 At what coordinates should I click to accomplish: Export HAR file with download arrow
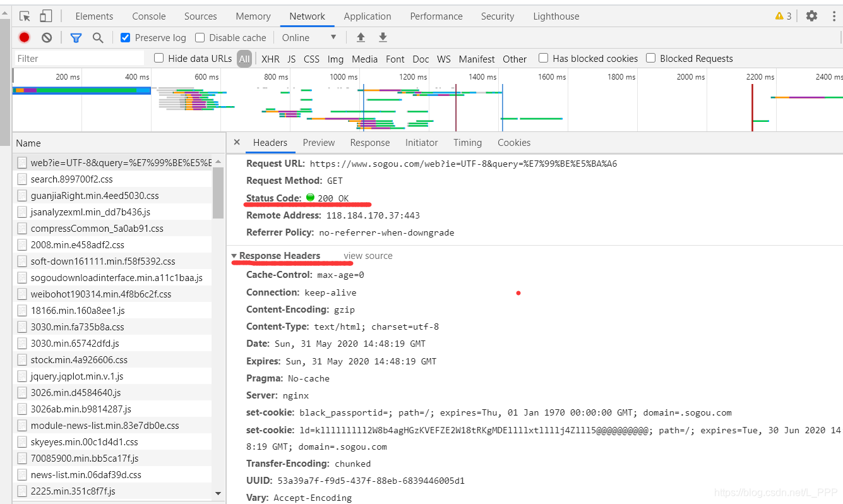[x=383, y=38]
